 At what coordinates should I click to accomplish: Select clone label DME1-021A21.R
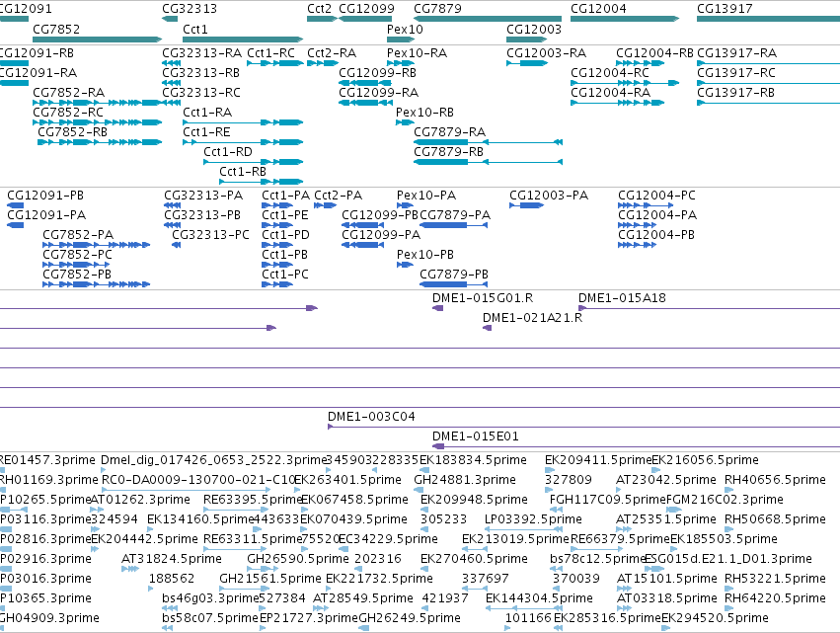(532, 318)
